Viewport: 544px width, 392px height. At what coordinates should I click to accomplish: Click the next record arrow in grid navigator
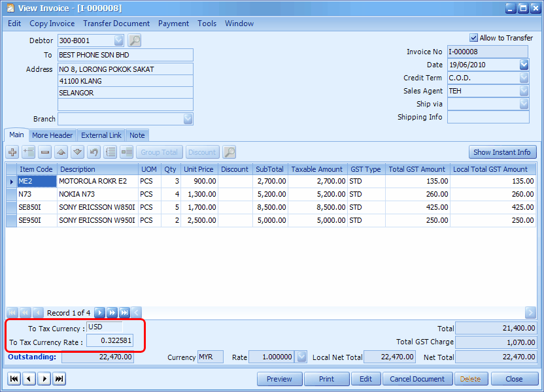point(99,313)
